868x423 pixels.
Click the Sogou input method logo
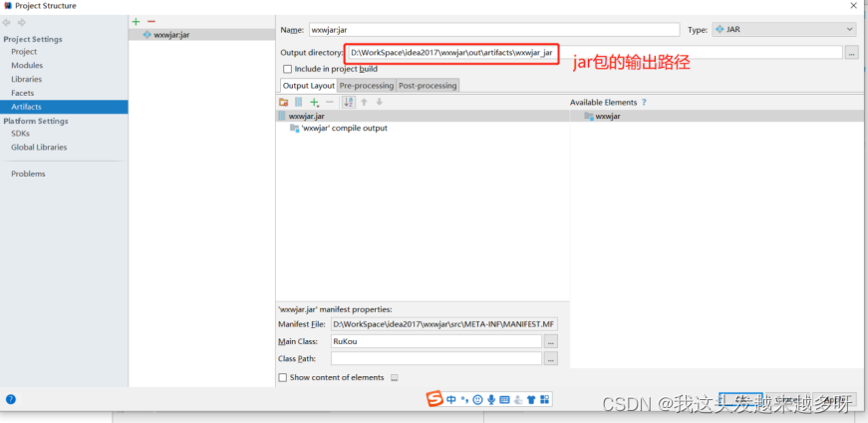[435, 399]
